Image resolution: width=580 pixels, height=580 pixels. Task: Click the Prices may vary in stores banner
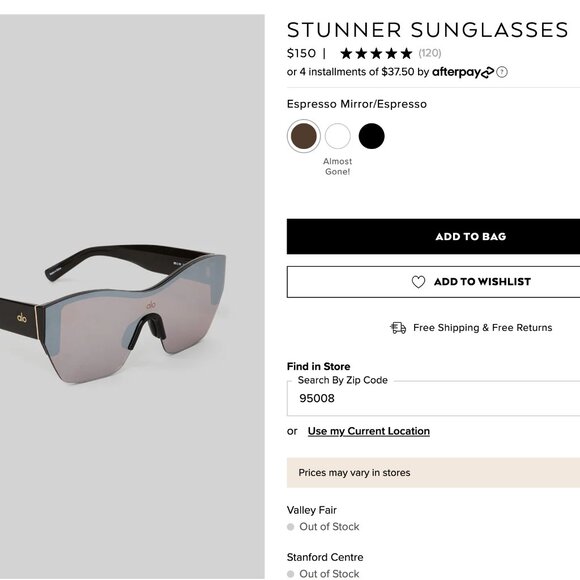[x=433, y=473]
